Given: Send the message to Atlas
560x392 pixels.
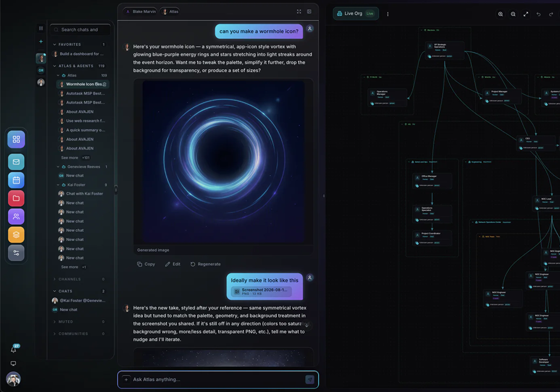Looking at the screenshot, I should click(309, 380).
